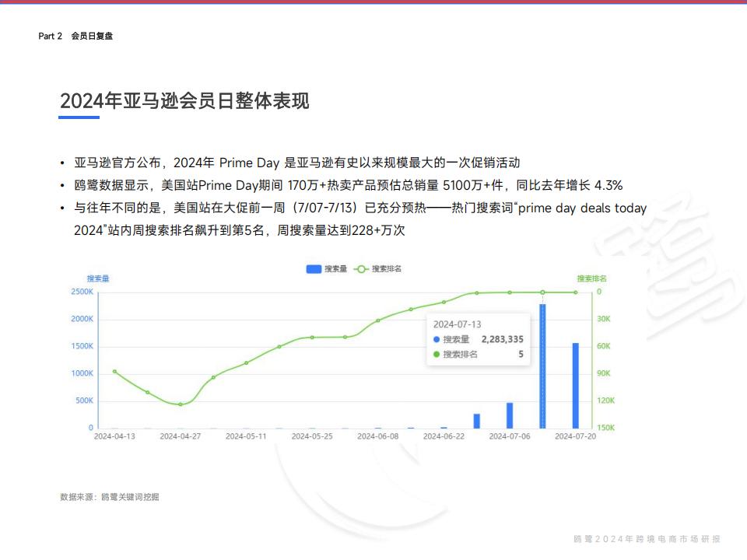747x560 pixels.
Task: Click the 2500K left axis label
Action: click(82, 292)
